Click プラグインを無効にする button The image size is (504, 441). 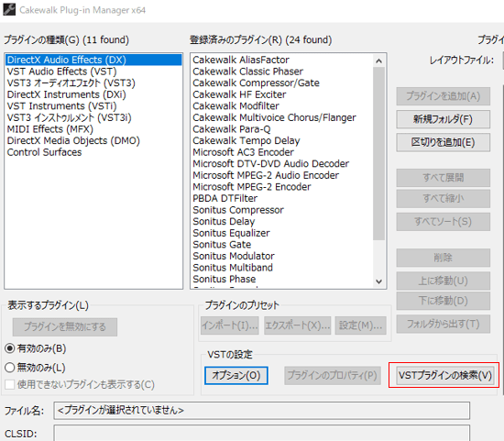pyautogui.click(x=65, y=327)
